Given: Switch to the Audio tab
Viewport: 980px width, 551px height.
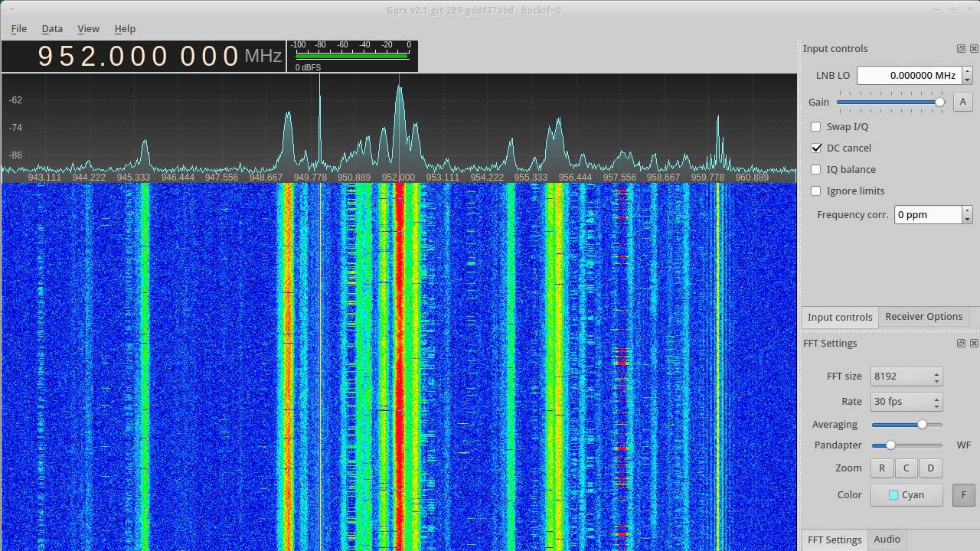Looking at the screenshot, I should point(887,540).
